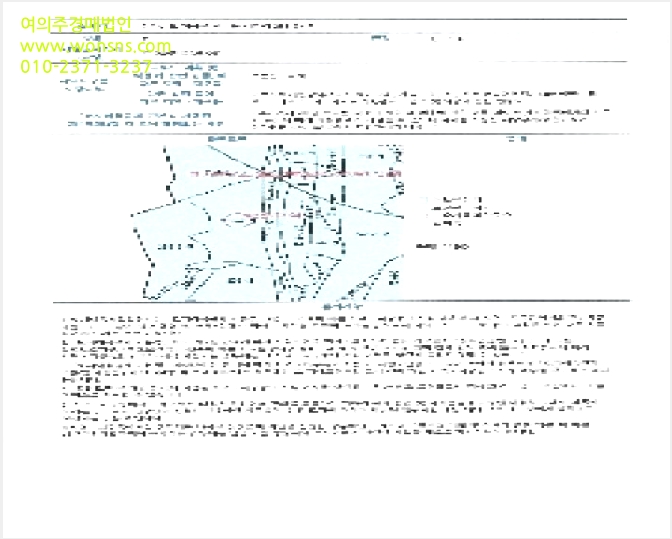Click the land-use map diagram
Image resolution: width=672 pixels, height=539 pixels.
267,223
